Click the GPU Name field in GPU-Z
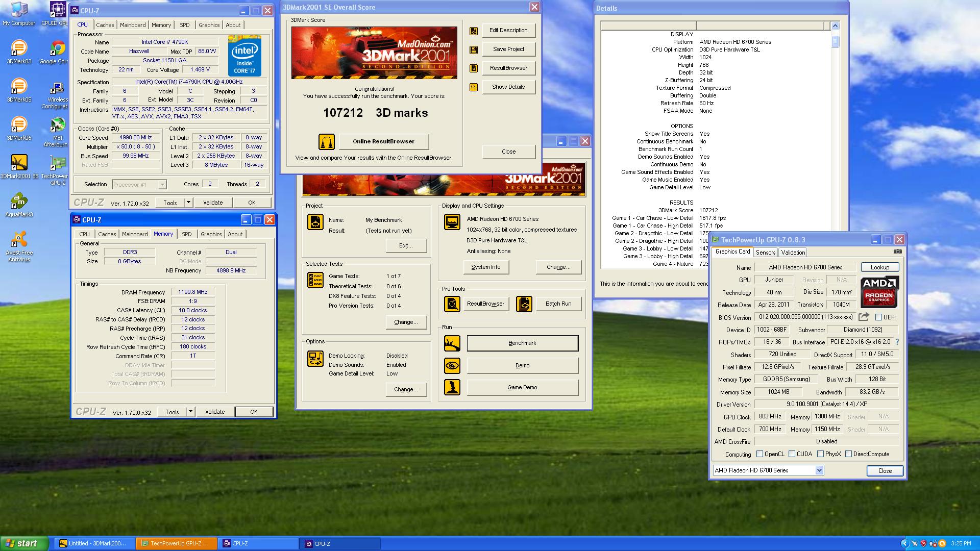Image resolution: width=980 pixels, height=551 pixels. (805, 267)
